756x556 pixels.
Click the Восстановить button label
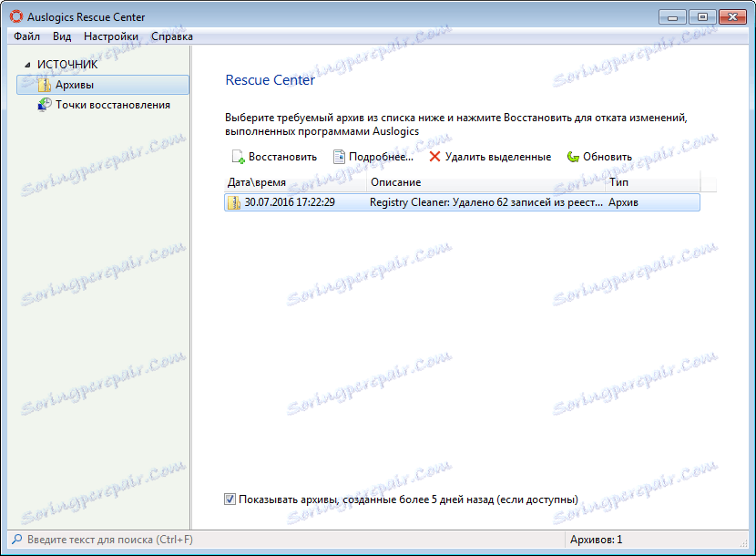282,157
